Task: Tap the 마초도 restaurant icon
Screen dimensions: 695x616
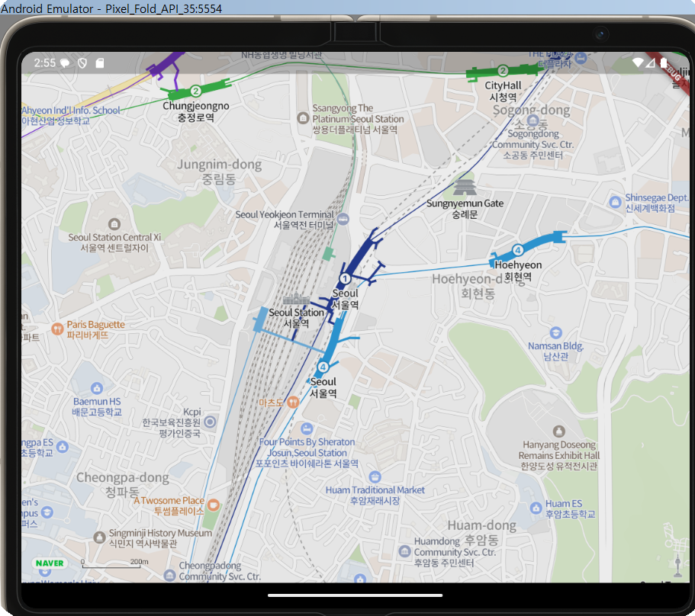Action: pyautogui.click(x=292, y=402)
